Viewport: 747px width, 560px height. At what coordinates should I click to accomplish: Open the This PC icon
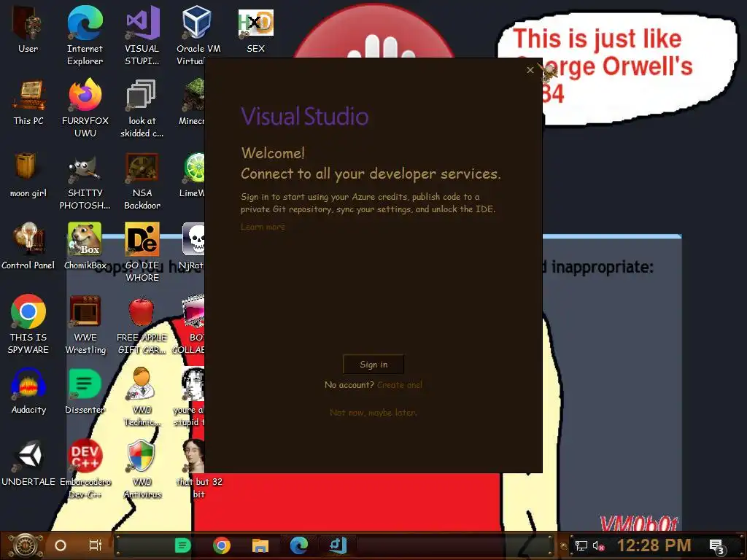pyautogui.click(x=28, y=102)
